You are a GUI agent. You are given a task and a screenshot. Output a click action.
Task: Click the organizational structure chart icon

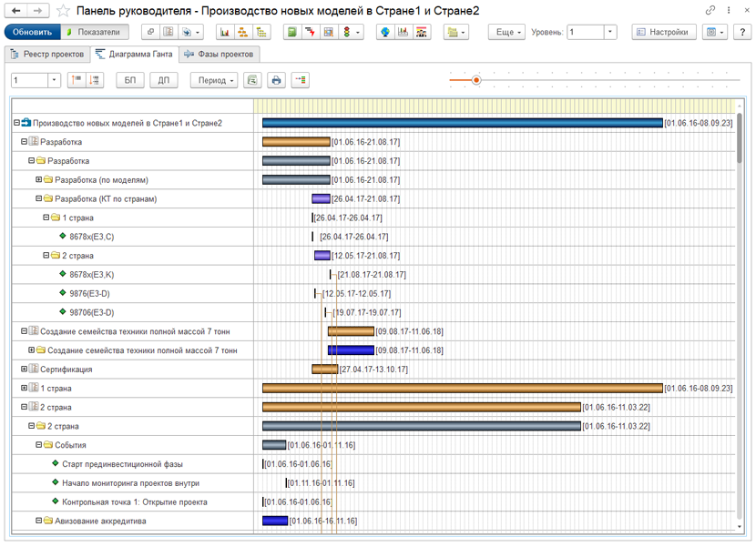pyautogui.click(x=243, y=32)
